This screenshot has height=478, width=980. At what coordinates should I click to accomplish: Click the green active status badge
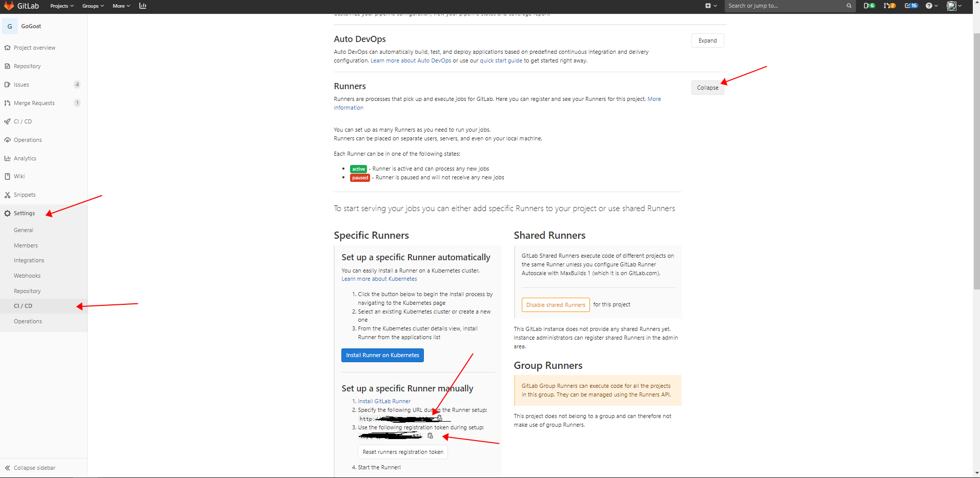pos(358,169)
